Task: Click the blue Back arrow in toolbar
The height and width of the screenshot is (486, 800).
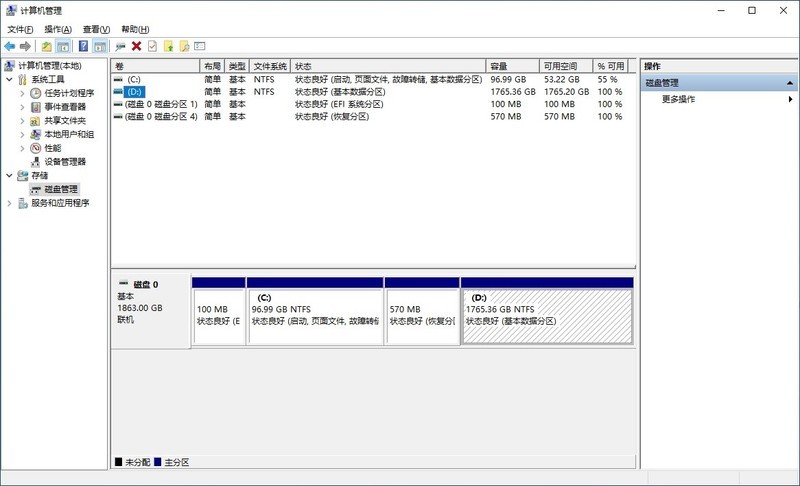Action: click(10, 46)
